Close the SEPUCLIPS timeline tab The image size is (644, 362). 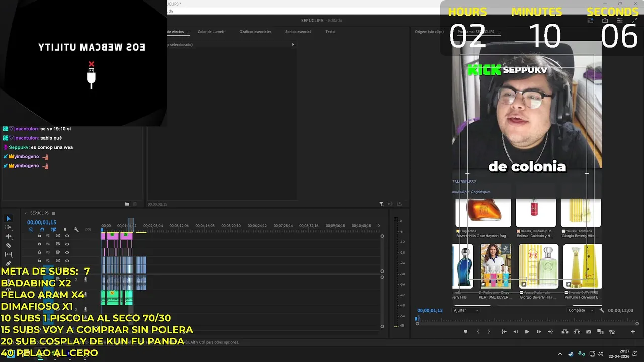(x=26, y=213)
